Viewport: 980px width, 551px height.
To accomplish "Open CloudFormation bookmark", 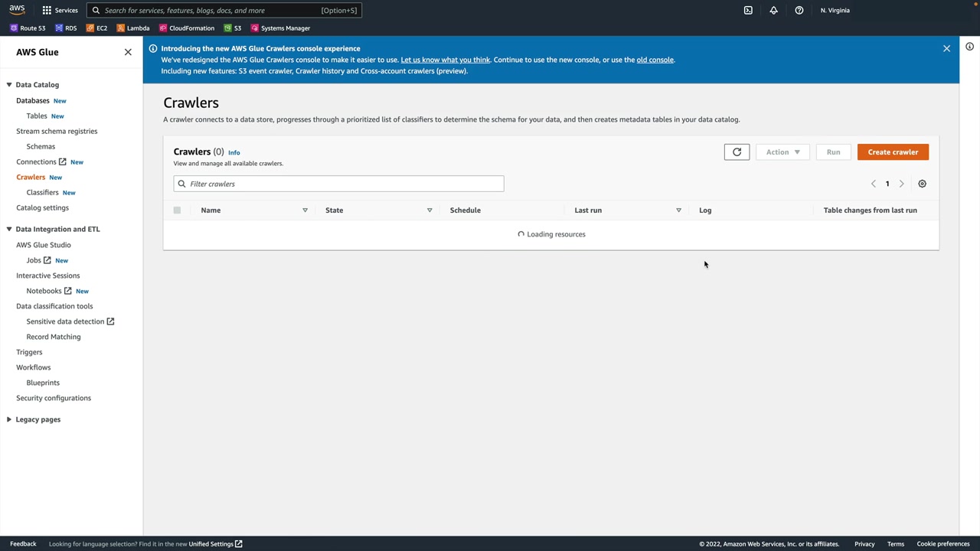I will point(186,28).
